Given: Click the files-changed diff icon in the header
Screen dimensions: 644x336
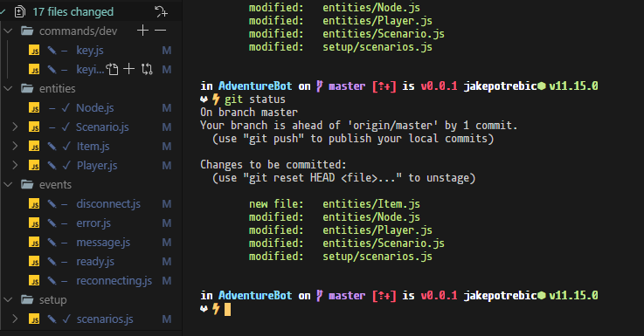Looking at the screenshot, I should (19, 12).
